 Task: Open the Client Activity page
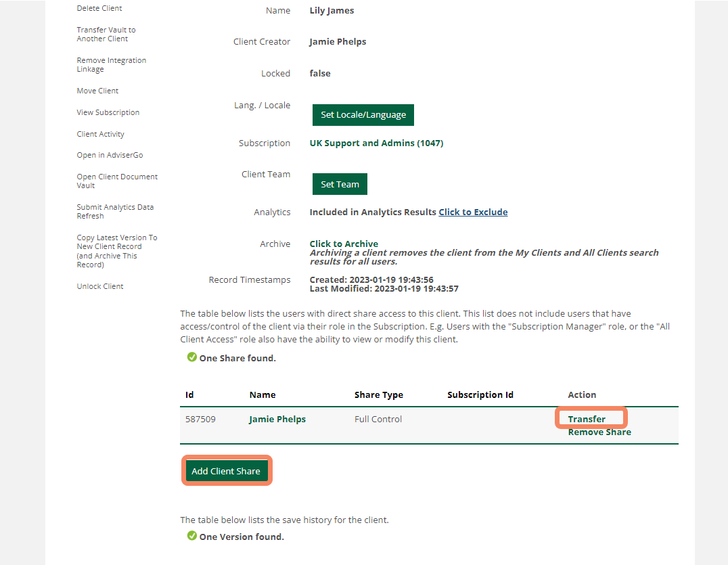point(101,134)
